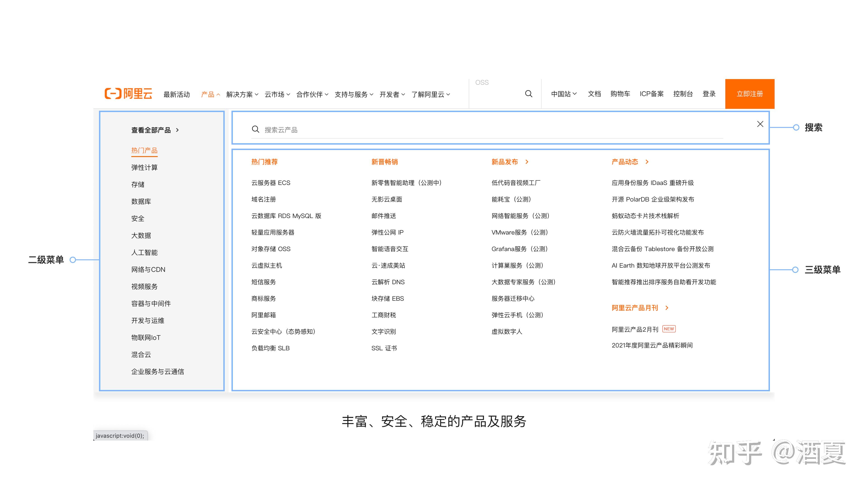The height and width of the screenshot is (488, 868).
Task: Select the 热门产品 category
Action: 144,150
